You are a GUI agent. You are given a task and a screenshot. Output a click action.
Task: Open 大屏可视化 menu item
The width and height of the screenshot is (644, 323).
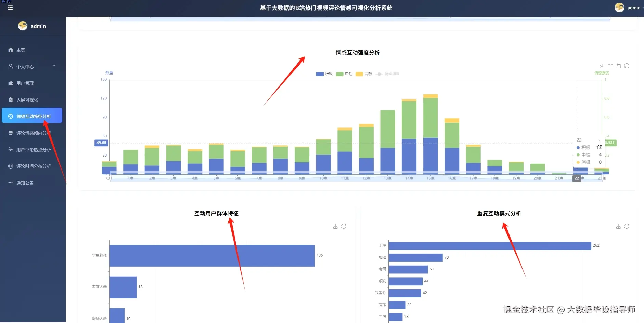coord(33,100)
